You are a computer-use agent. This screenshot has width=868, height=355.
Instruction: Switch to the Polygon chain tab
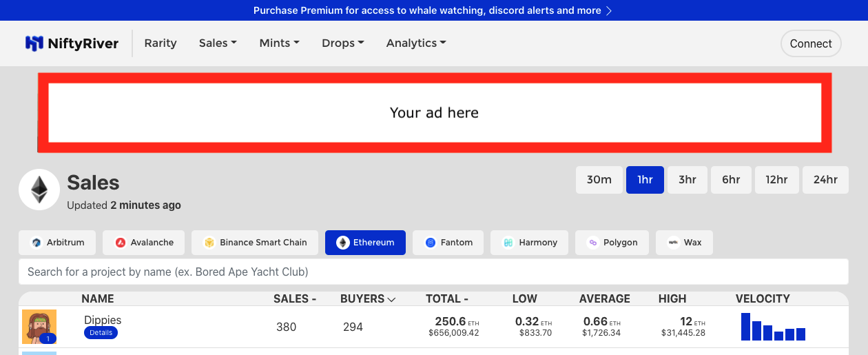click(612, 243)
